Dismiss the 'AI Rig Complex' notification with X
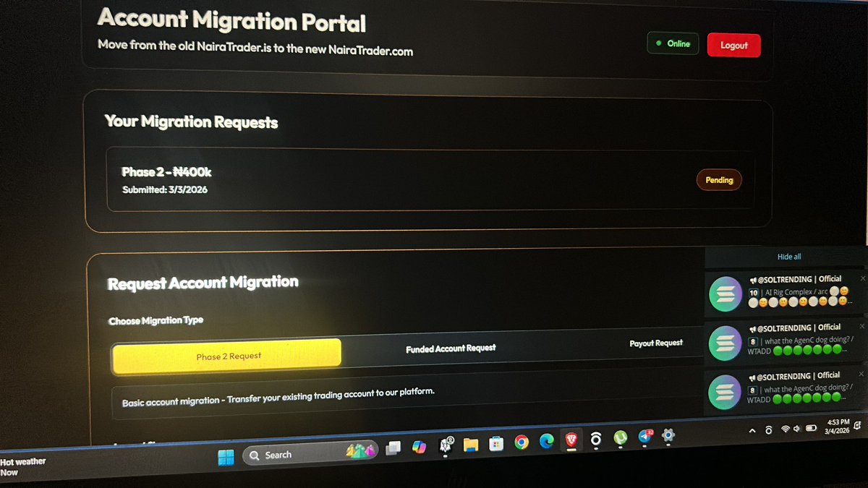 [862, 278]
